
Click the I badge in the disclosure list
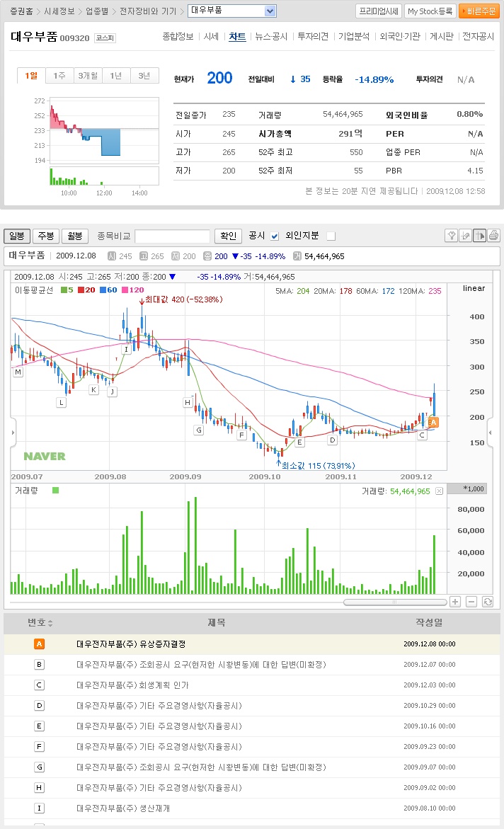(x=39, y=808)
